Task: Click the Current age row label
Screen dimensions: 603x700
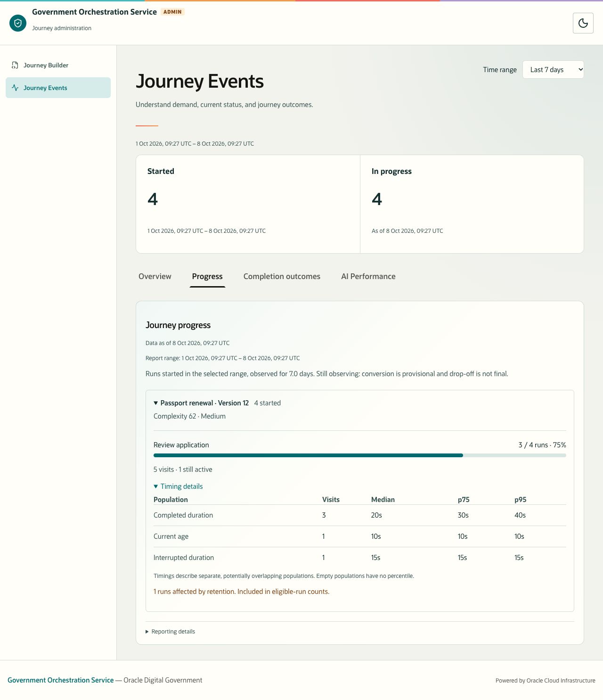Action: click(x=171, y=536)
